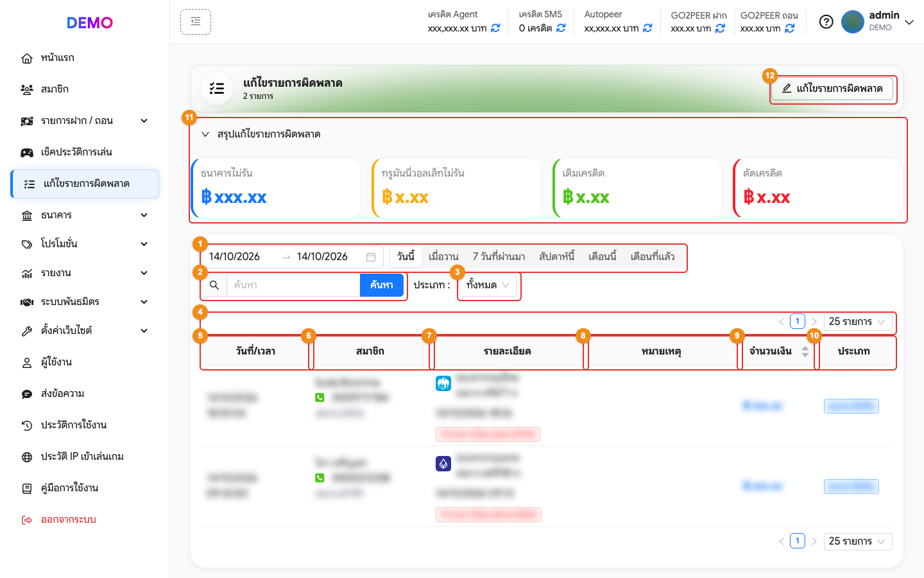Click the ค้นหา search input field

click(x=293, y=285)
